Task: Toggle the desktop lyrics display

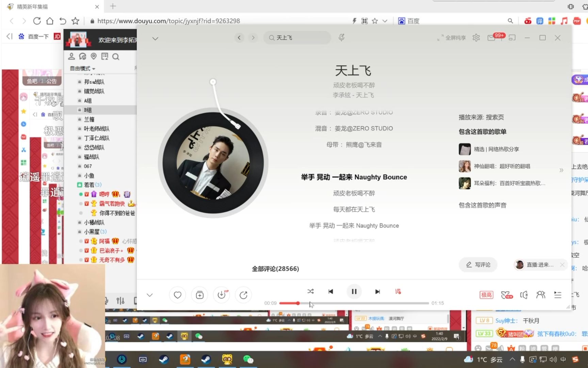Action: pos(398,291)
